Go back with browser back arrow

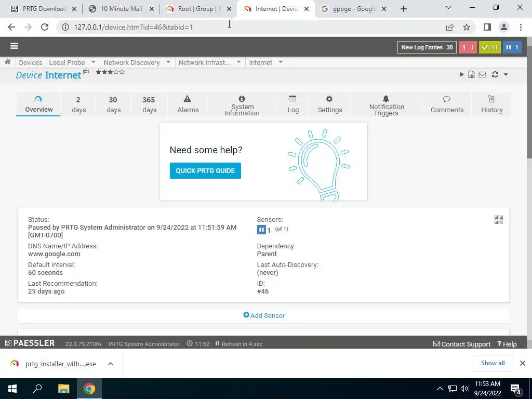(x=11, y=27)
